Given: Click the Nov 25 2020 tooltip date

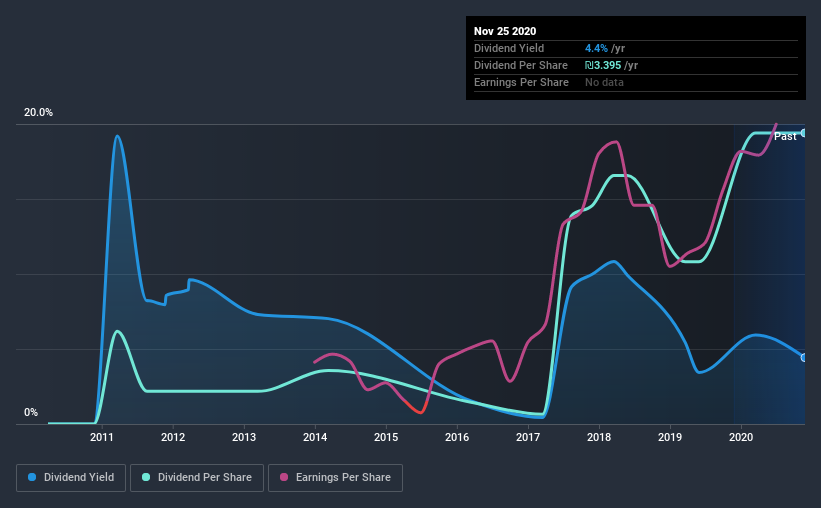Looking at the screenshot, I should coord(505,31).
